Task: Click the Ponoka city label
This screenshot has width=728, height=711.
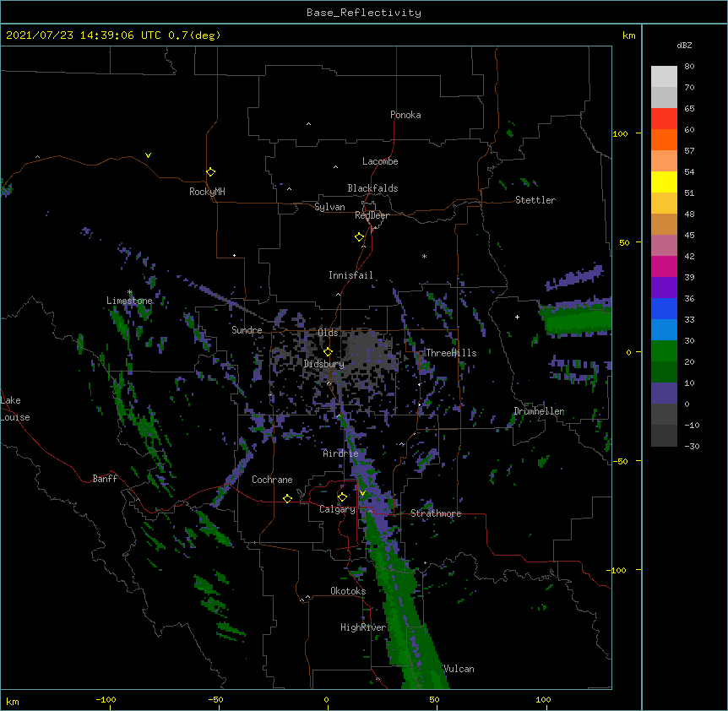Action: [405, 115]
